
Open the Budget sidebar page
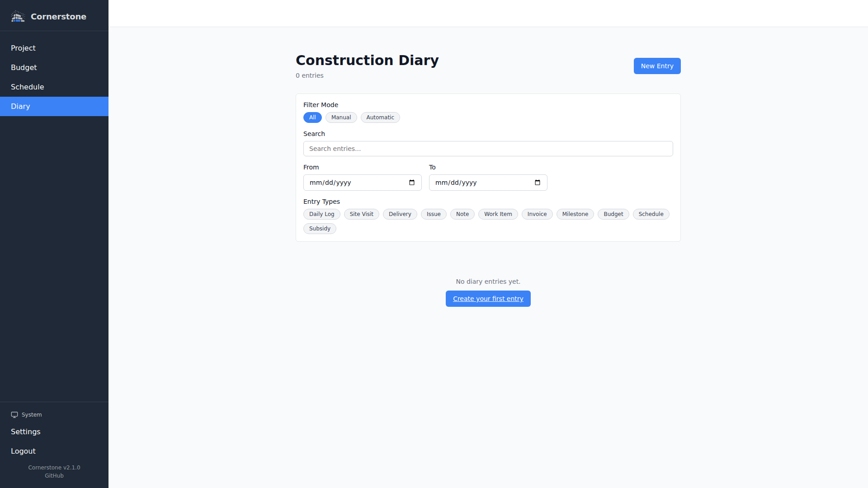[x=24, y=67]
